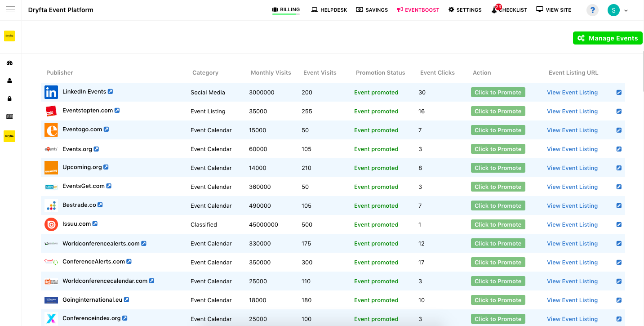Open external link icon beside ConferenceAlerts.com
Screen dimensions: 644x326
click(129, 261)
